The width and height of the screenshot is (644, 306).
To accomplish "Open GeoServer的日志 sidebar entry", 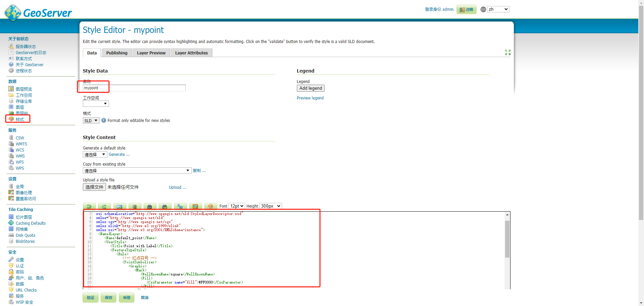I will tap(31, 53).
